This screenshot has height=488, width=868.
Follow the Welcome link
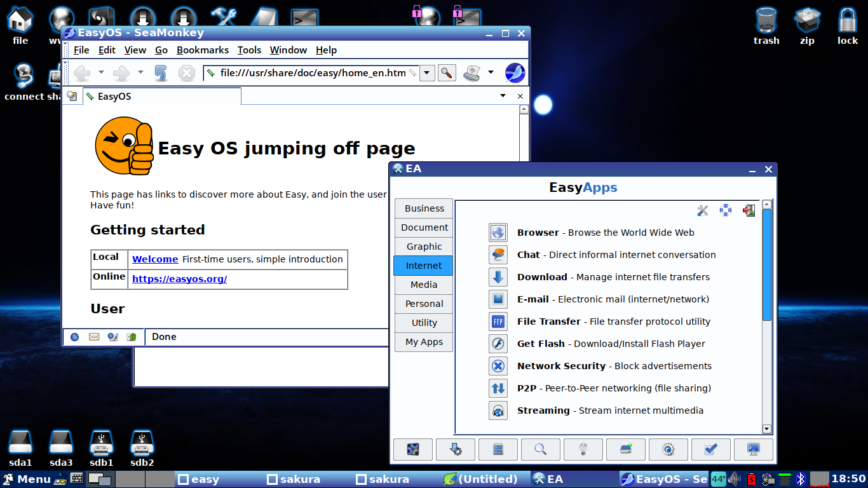(x=155, y=259)
